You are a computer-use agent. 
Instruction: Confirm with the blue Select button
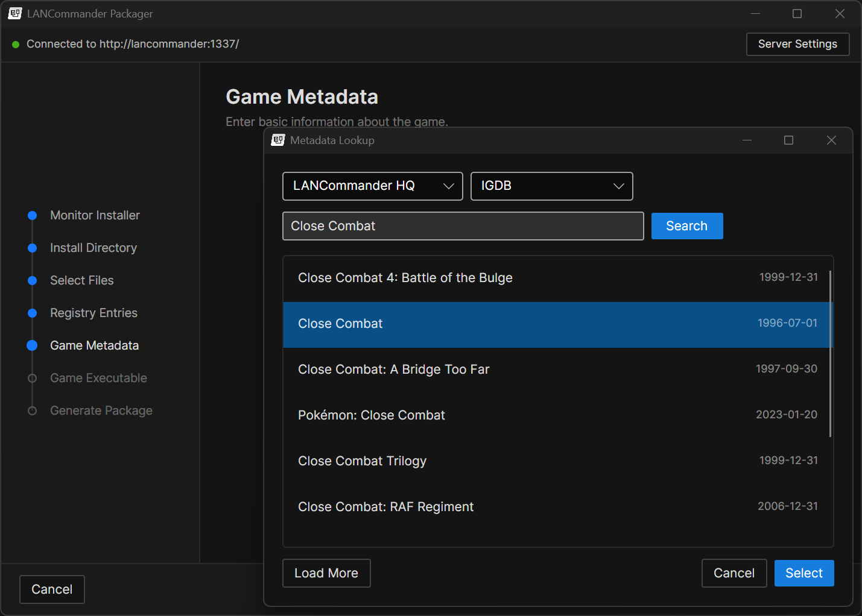(804, 573)
